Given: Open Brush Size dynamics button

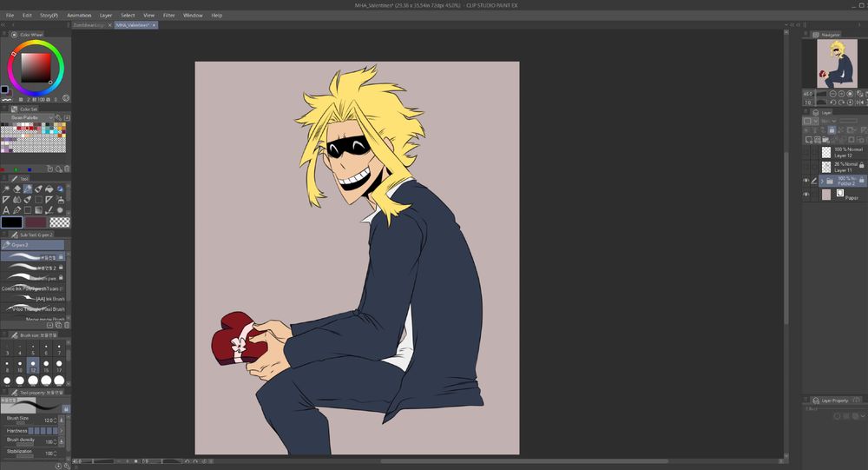Looking at the screenshot, I should point(62,420).
